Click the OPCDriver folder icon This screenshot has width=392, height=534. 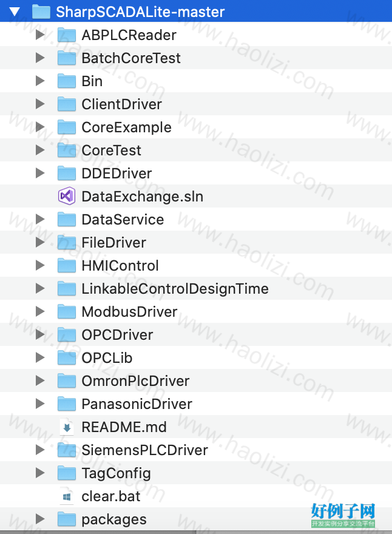tap(67, 334)
